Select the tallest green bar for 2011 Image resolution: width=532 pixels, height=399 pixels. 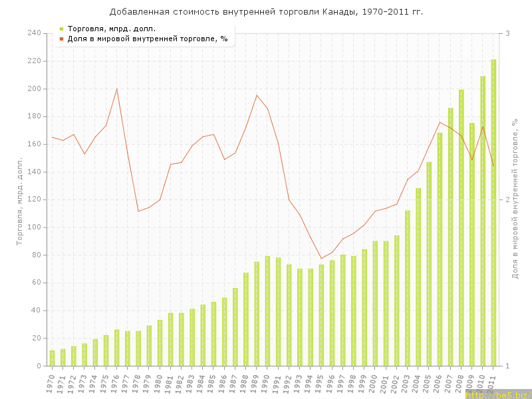click(x=493, y=213)
